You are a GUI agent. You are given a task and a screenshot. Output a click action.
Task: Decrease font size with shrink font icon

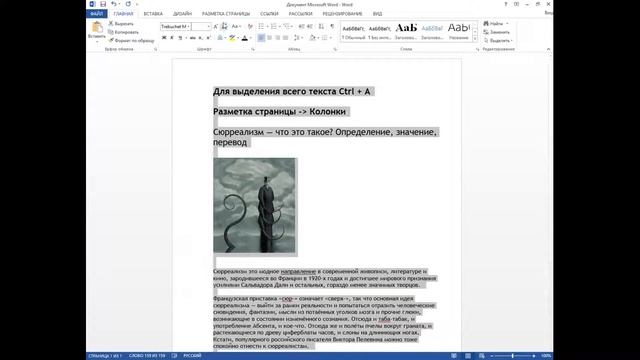point(224,27)
